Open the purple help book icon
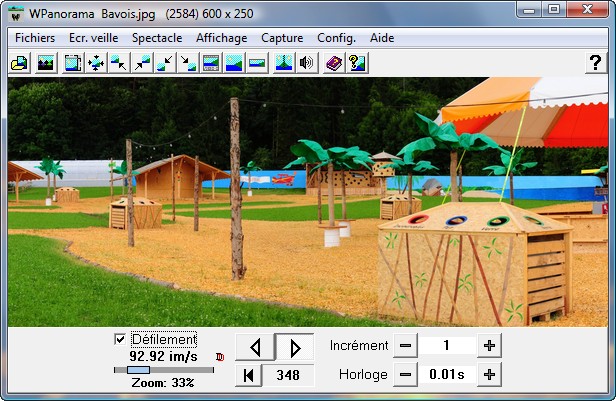The image size is (616, 401). point(334,63)
